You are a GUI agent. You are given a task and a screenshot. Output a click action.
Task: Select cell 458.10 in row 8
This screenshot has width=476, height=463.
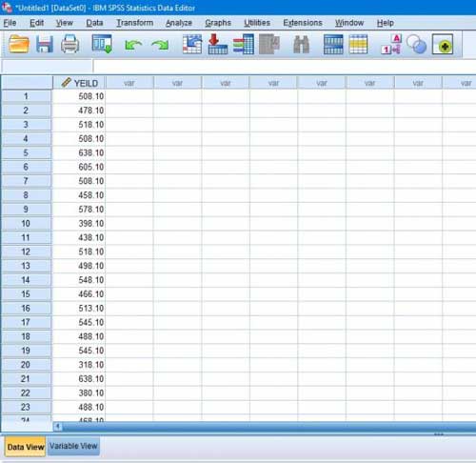[79, 195]
